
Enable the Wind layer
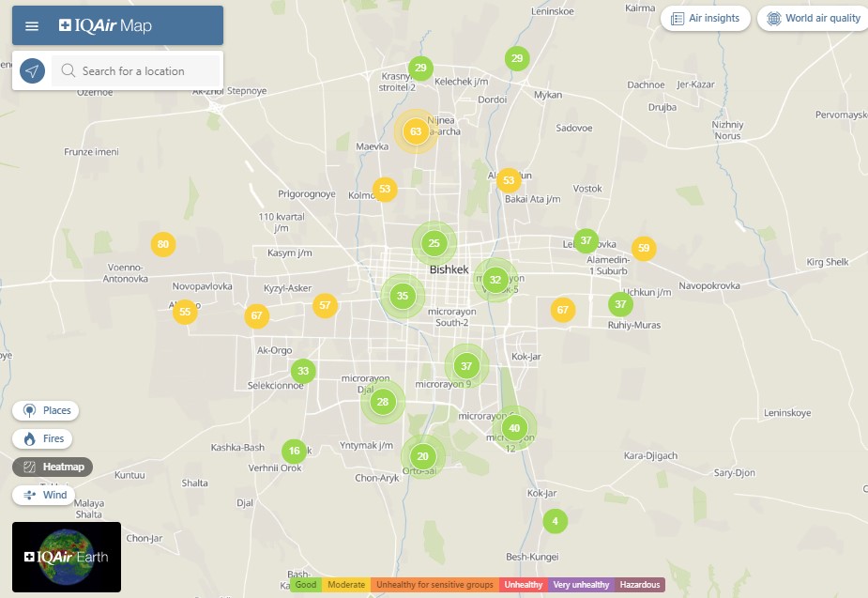click(44, 495)
